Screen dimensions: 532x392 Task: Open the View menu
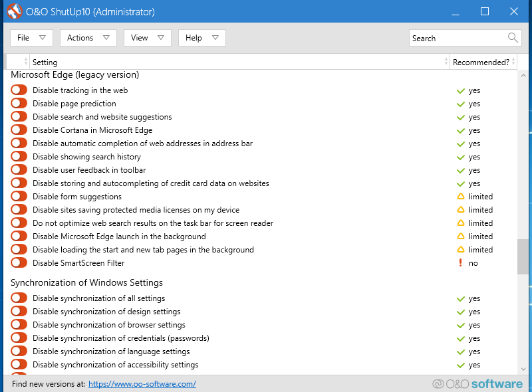click(x=147, y=38)
